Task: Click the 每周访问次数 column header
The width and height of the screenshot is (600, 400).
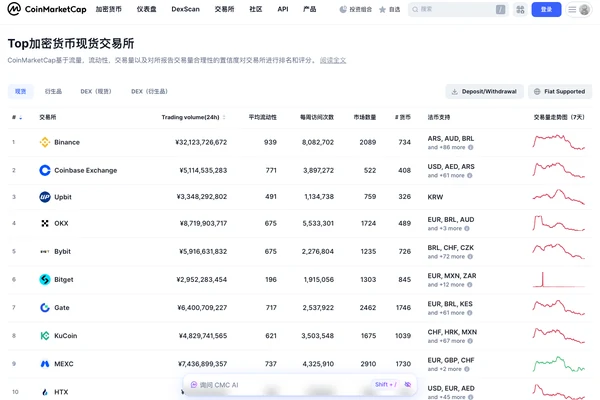Action: (317, 117)
